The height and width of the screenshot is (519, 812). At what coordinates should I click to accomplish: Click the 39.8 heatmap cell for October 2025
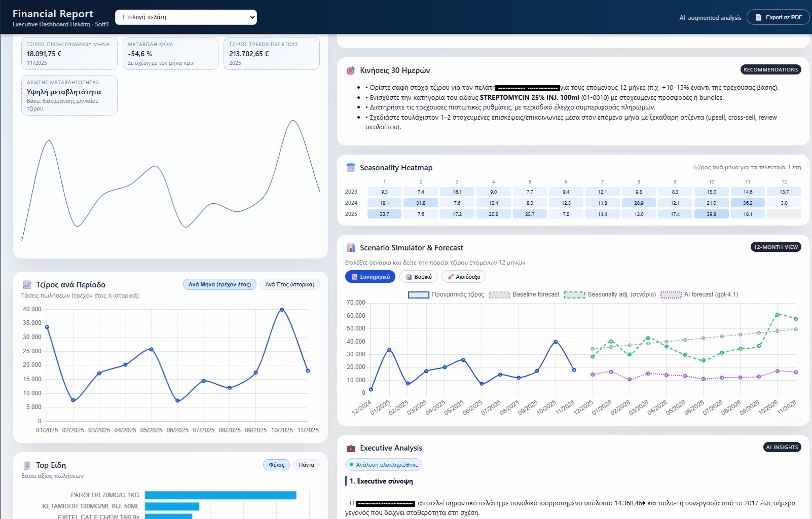click(x=711, y=214)
